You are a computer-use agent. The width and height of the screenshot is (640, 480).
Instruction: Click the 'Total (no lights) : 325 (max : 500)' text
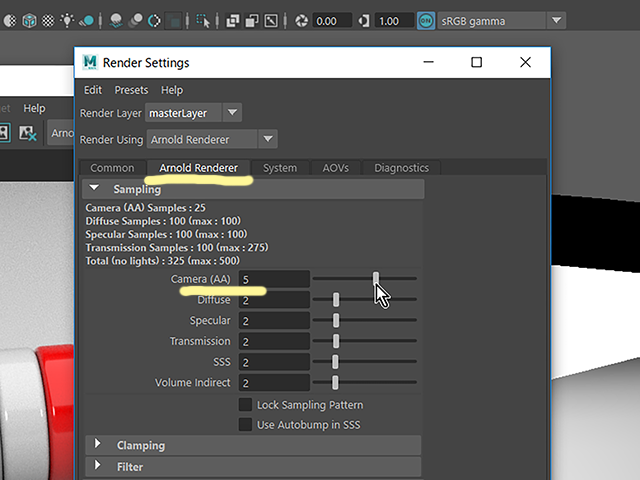point(162,261)
